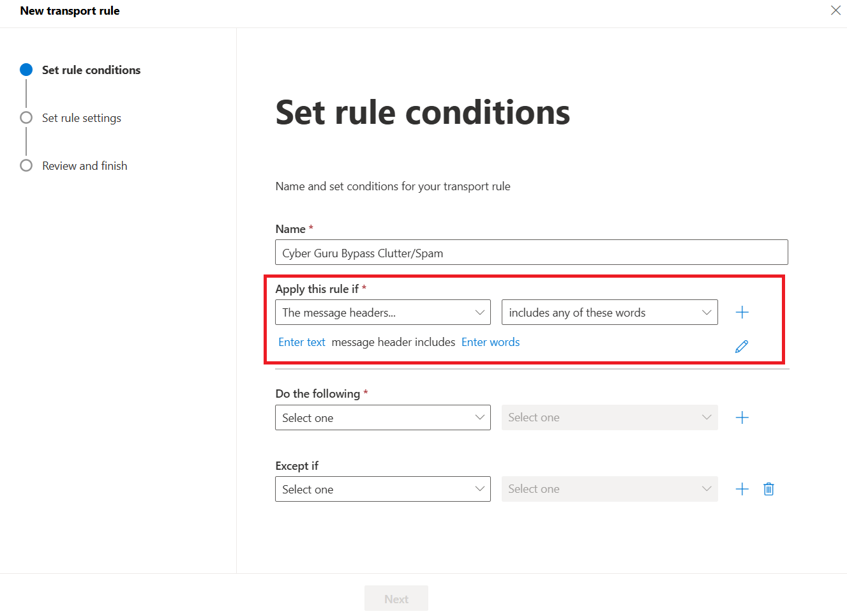Focus the rule Name input field

(x=532, y=252)
